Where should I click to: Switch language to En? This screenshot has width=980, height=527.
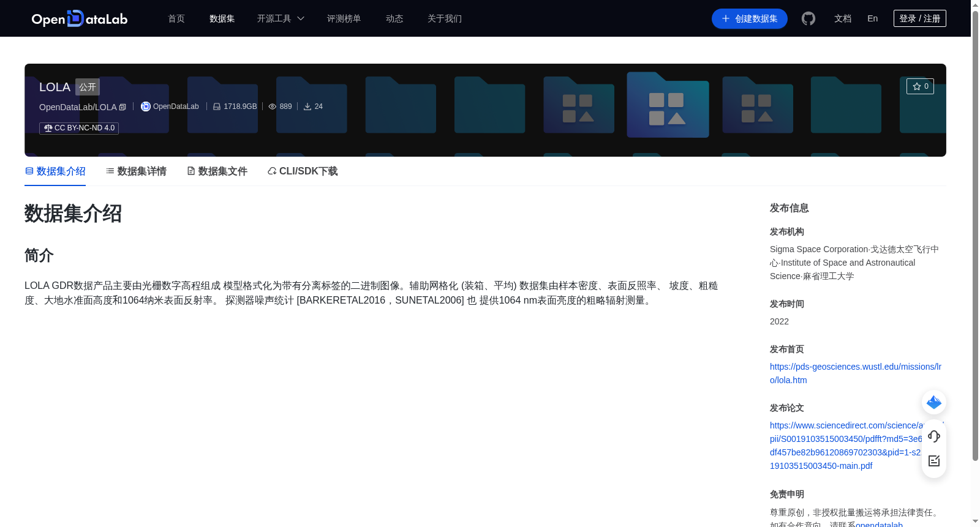pyautogui.click(x=873, y=18)
